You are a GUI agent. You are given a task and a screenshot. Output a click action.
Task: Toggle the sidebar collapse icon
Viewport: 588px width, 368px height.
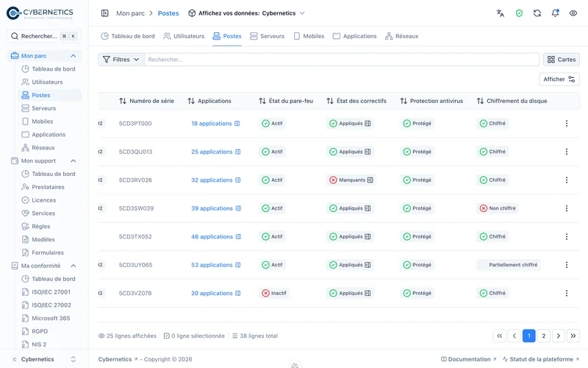coord(105,13)
